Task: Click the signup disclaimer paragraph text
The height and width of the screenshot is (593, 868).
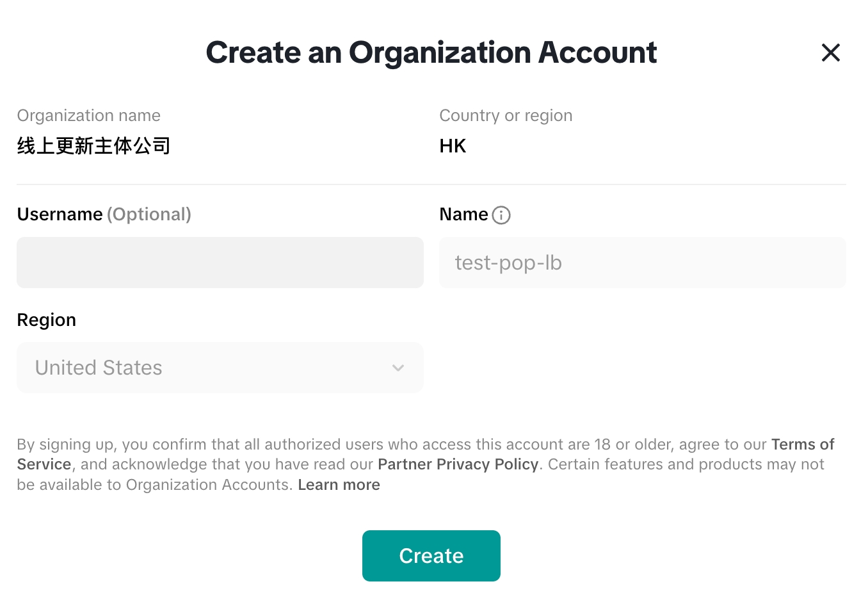Action: (x=384, y=444)
